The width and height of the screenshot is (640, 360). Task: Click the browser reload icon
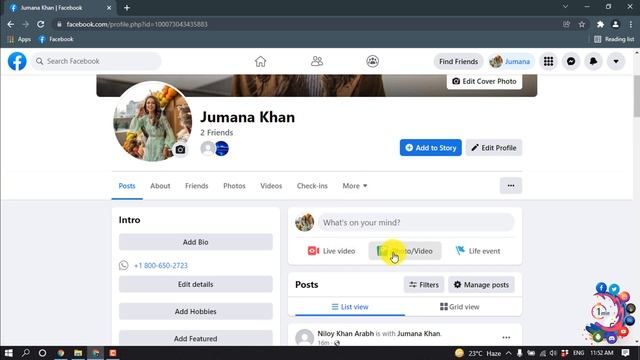pyautogui.click(x=40, y=24)
